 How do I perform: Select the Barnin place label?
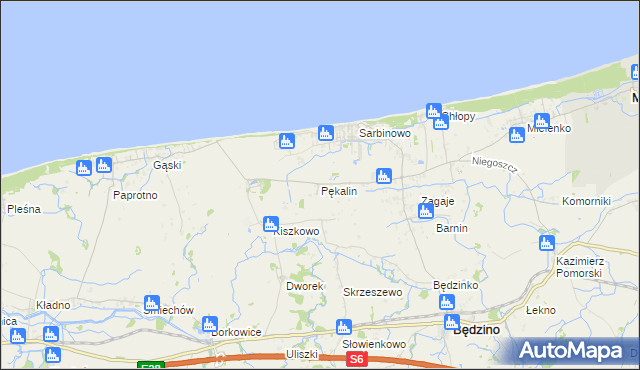tap(452, 228)
